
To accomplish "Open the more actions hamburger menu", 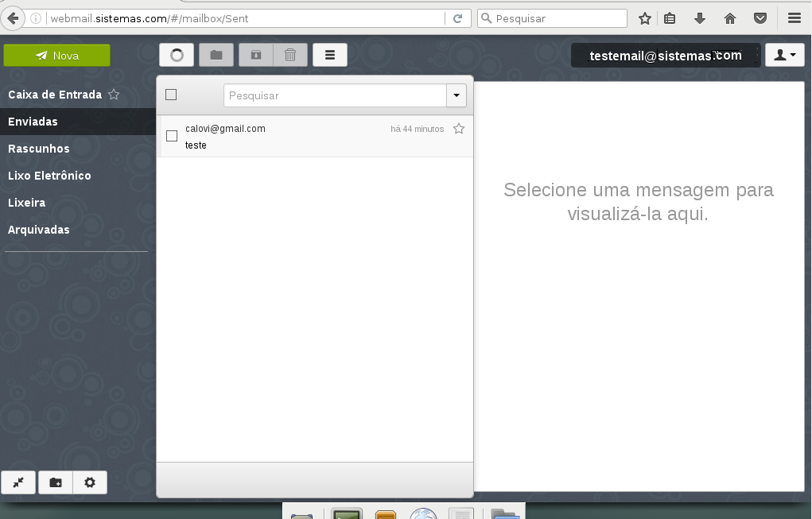I will point(330,55).
